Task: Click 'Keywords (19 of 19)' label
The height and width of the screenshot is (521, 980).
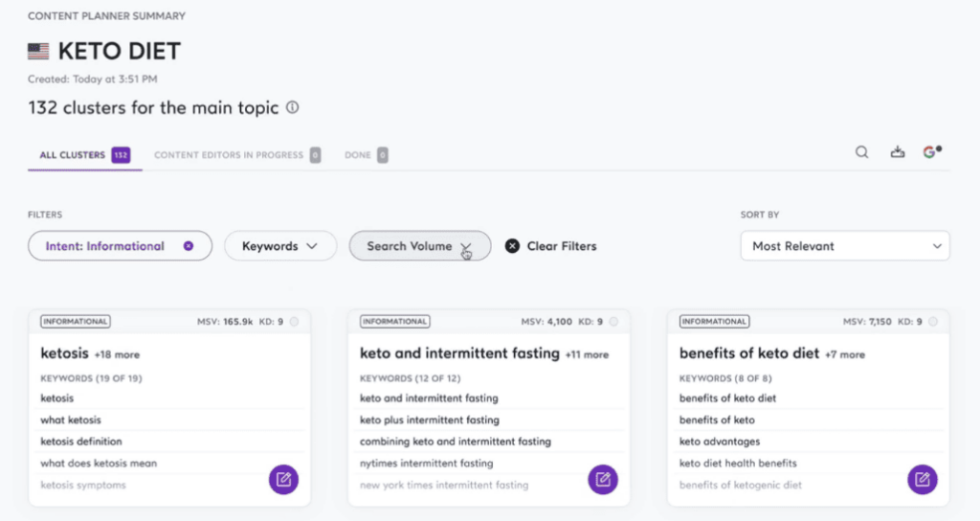Action: (91, 378)
